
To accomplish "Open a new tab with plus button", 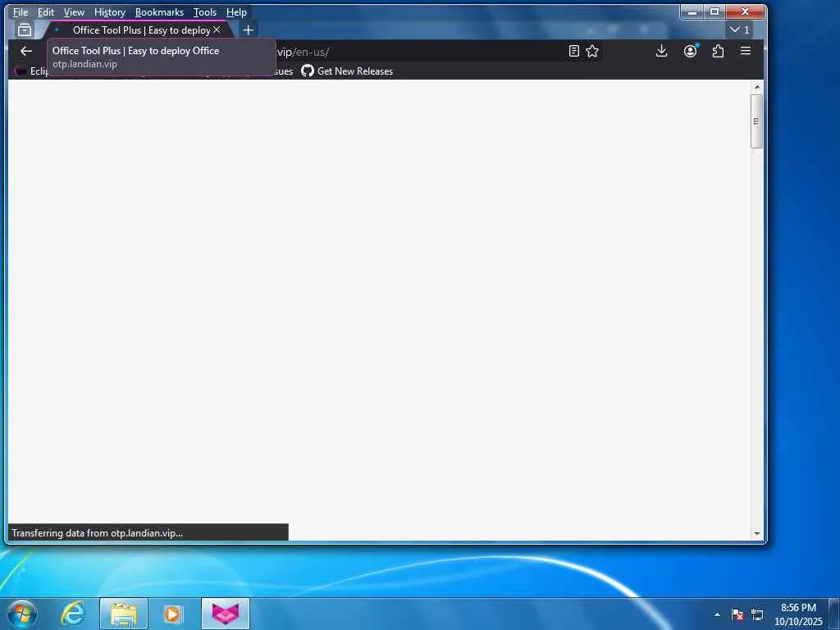I will pos(248,30).
